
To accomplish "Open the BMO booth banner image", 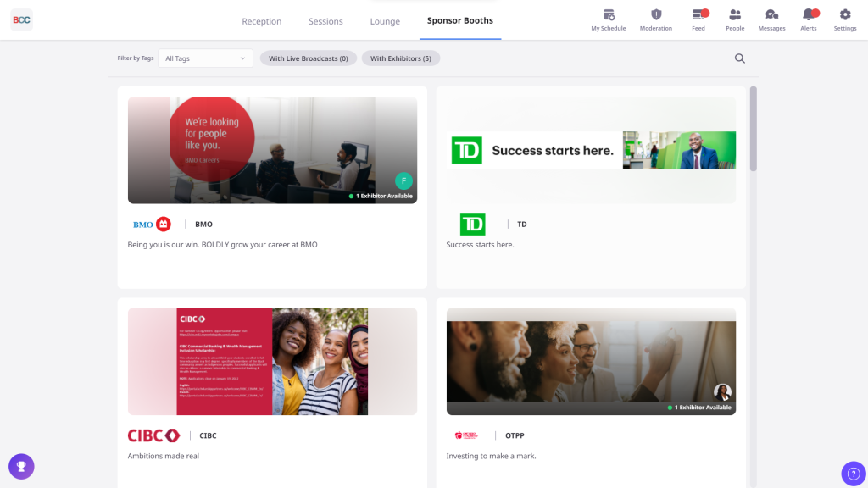I will point(272,150).
